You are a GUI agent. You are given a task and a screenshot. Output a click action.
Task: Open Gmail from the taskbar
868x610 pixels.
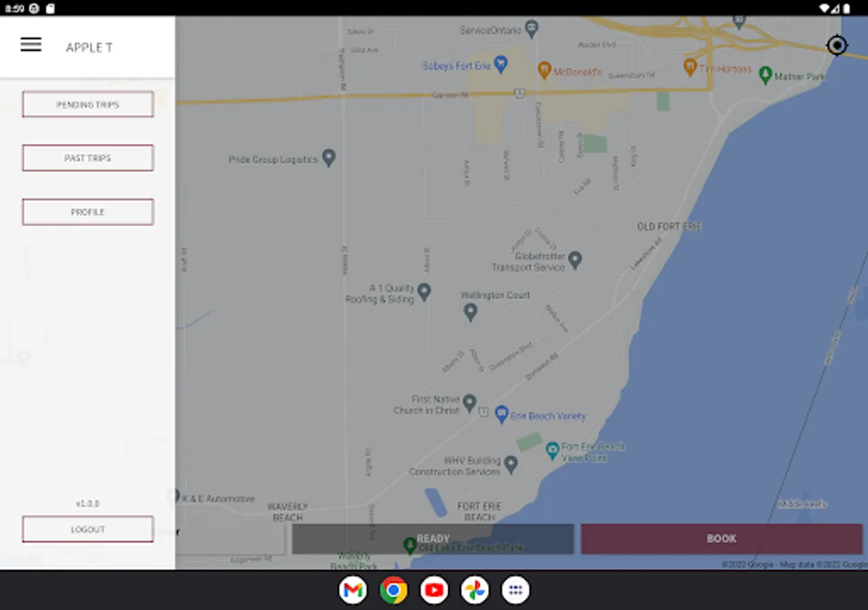tap(353, 590)
